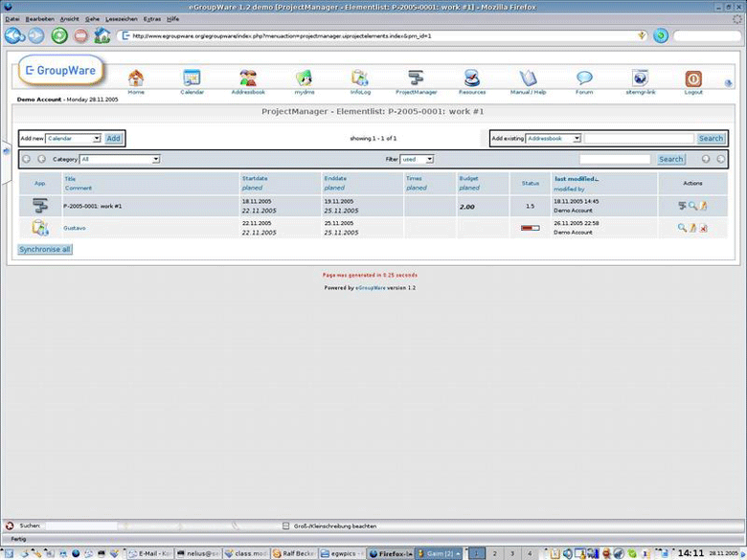This screenshot has width=747, height=560.
Task: Open the InfoLog app icon
Action: click(360, 78)
